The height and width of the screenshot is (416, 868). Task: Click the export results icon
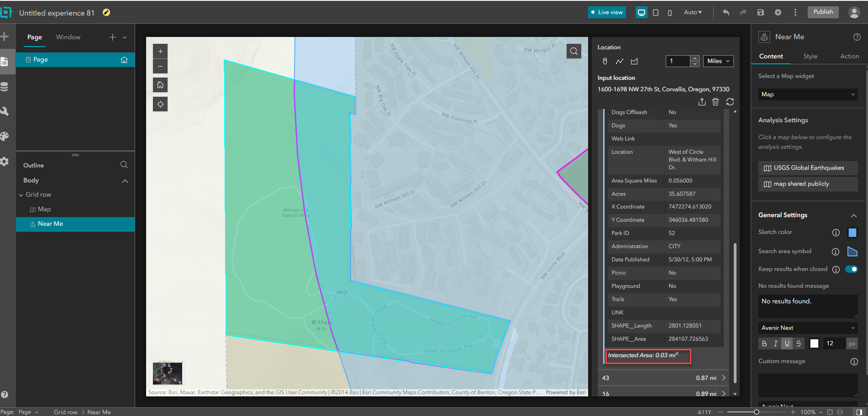pyautogui.click(x=702, y=102)
